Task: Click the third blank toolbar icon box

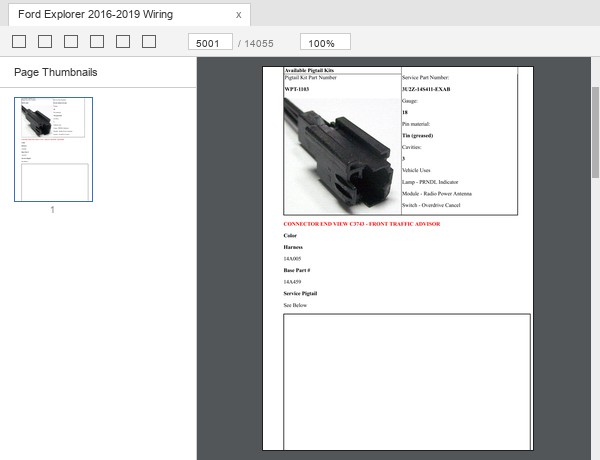Action: (x=71, y=42)
